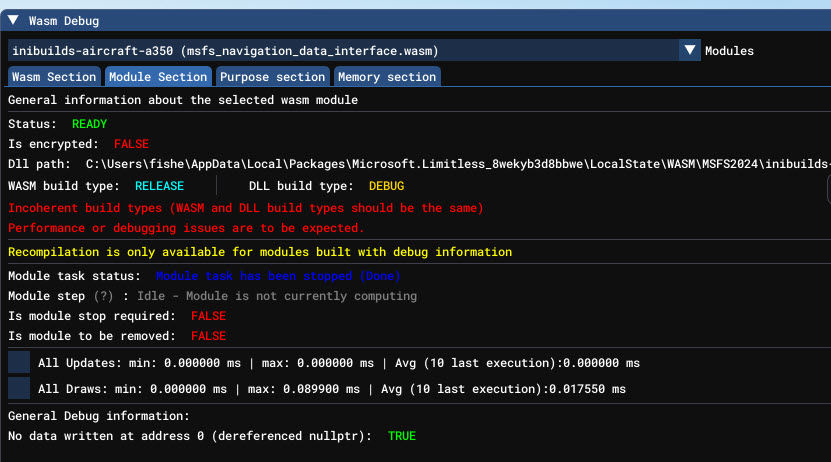
Task: Click the Is module stop required FALSE value
Action: point(208,316)
